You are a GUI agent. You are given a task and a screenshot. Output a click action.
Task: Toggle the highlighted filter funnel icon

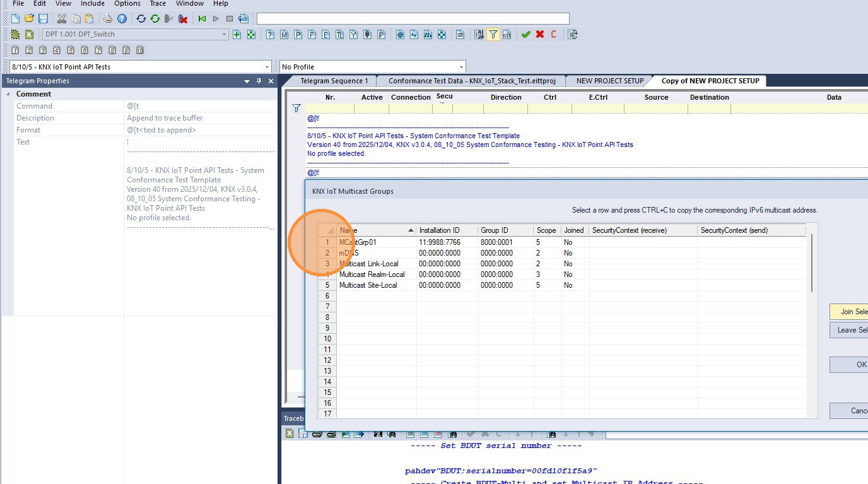click(x=493, y=35)
